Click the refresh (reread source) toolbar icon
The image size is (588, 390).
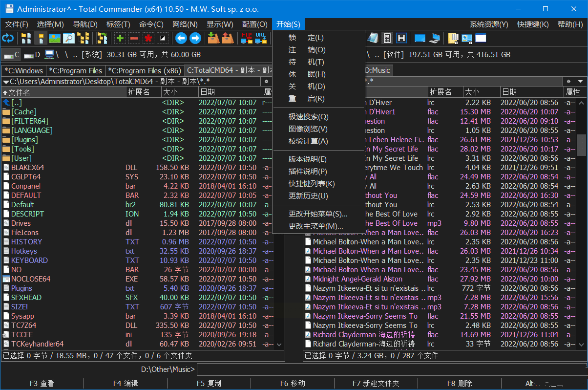(x=8, y=38)
